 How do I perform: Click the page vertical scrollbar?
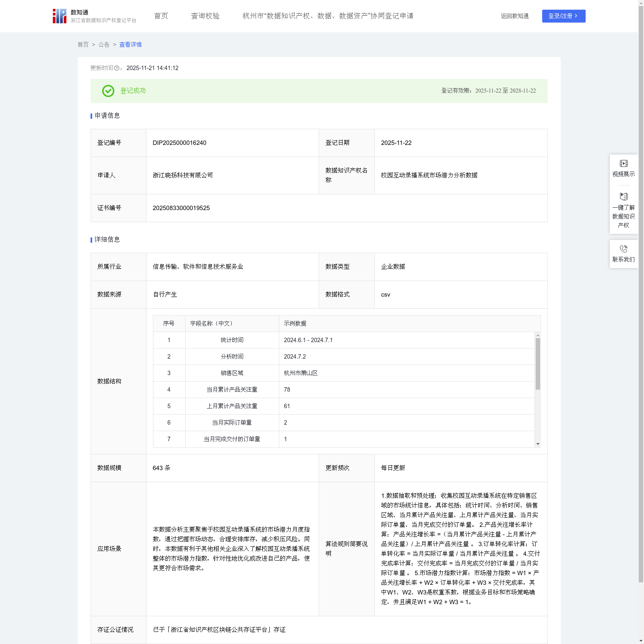(x=641, y=294)
